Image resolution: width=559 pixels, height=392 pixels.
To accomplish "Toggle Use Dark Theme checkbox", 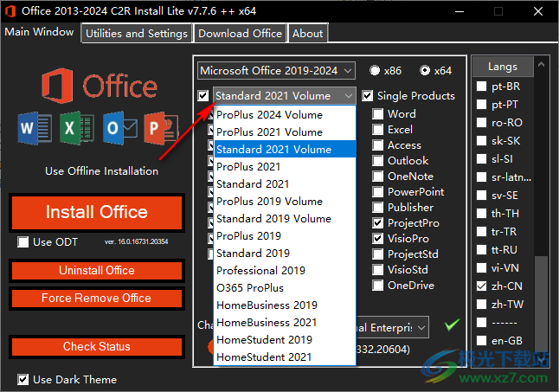I will (x=22, y=380).
